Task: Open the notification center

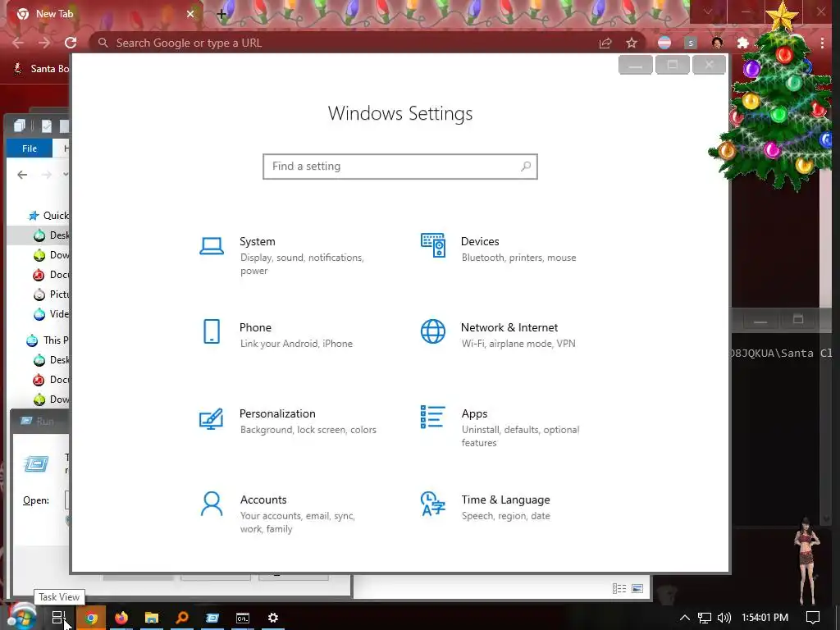Action: [813, 618]
